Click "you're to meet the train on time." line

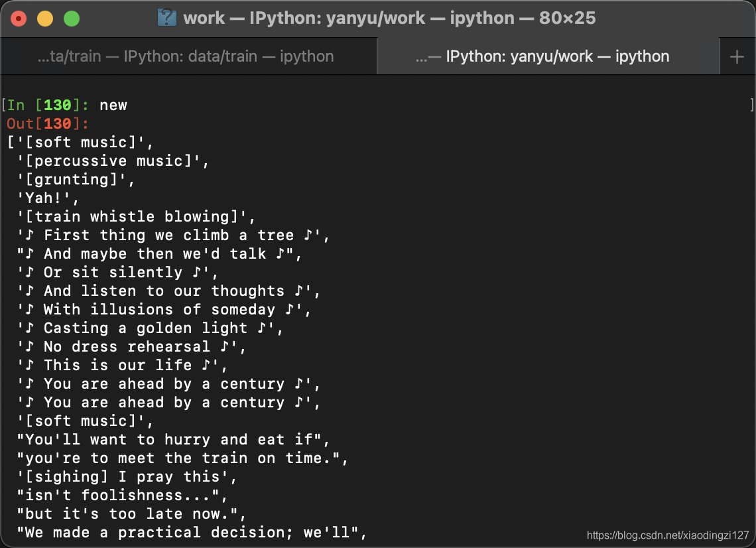coord(182,458)
